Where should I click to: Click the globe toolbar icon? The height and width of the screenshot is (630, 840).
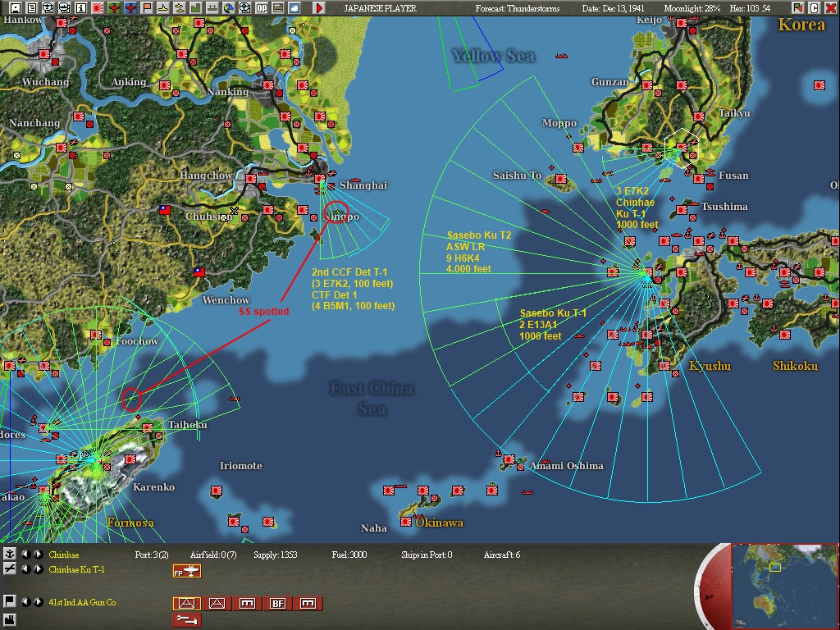coord(229,7)
